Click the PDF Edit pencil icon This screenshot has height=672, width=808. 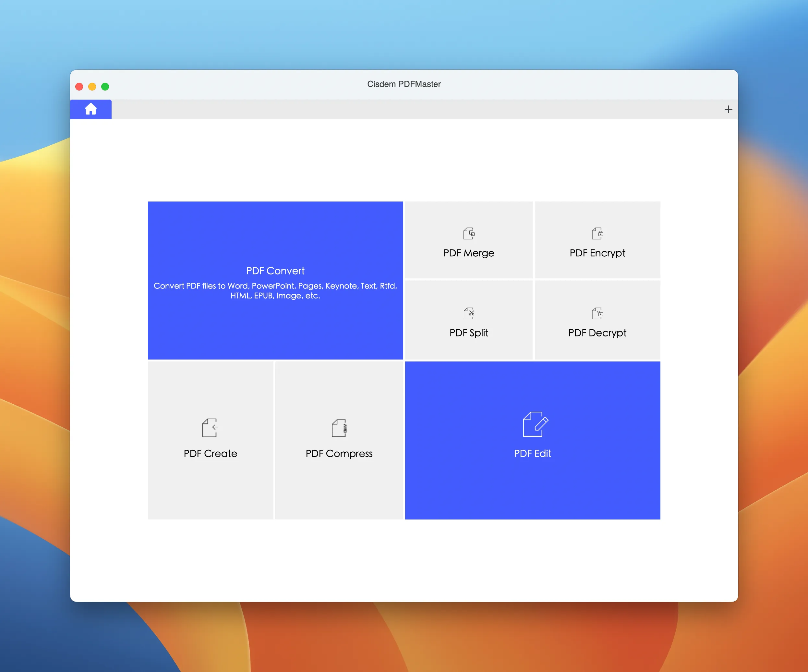tap(535, 424)
